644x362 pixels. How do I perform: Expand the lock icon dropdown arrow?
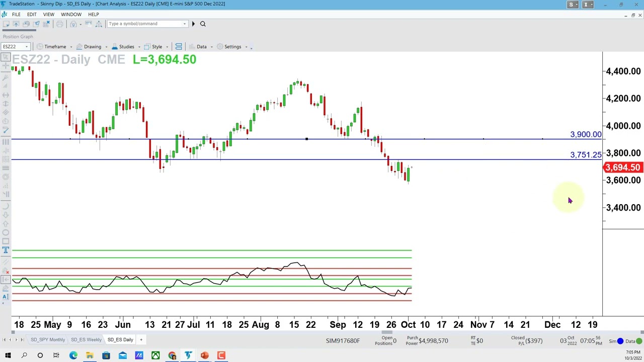(x=79, y=24)
